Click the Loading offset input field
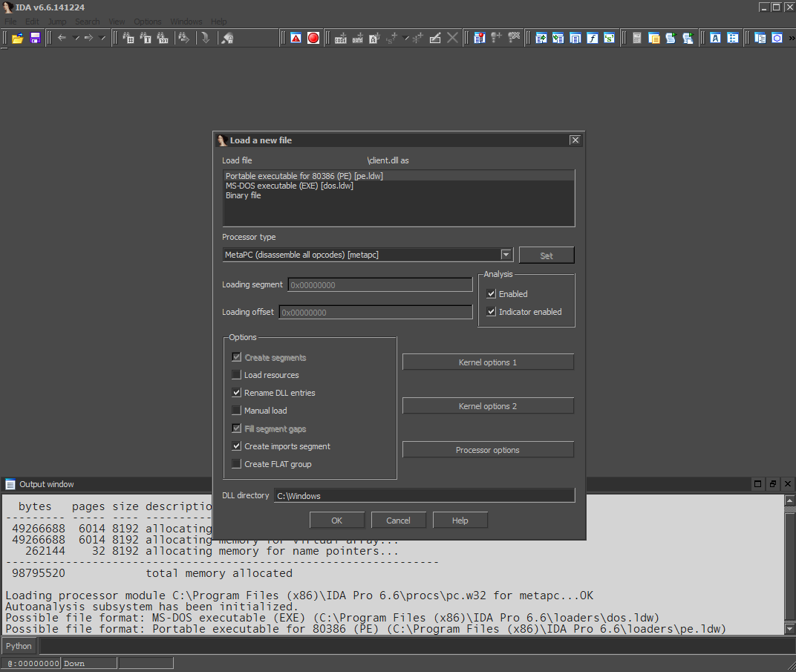The width and height of the screenshot is (796, 672). [x=376, y=312]
